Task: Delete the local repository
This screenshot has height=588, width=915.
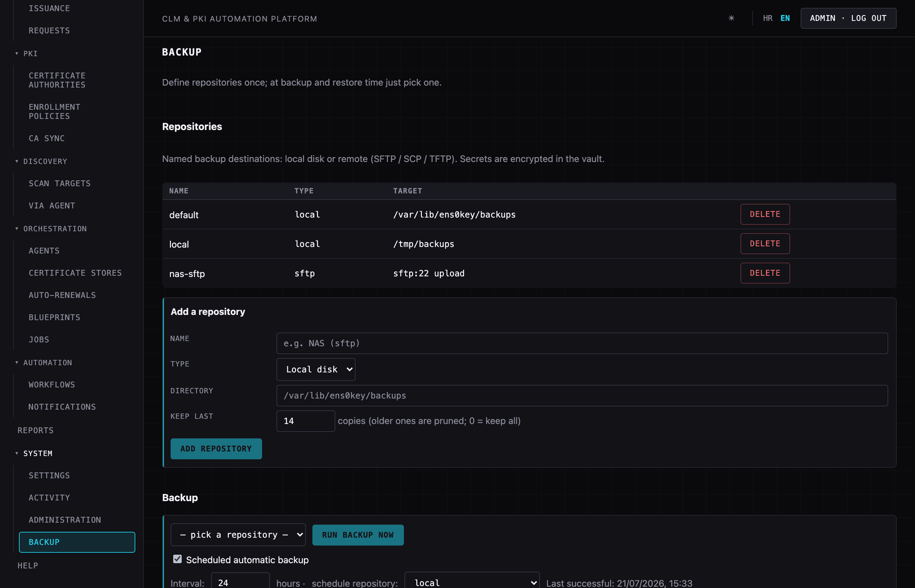Action: (x=765, y=244)
